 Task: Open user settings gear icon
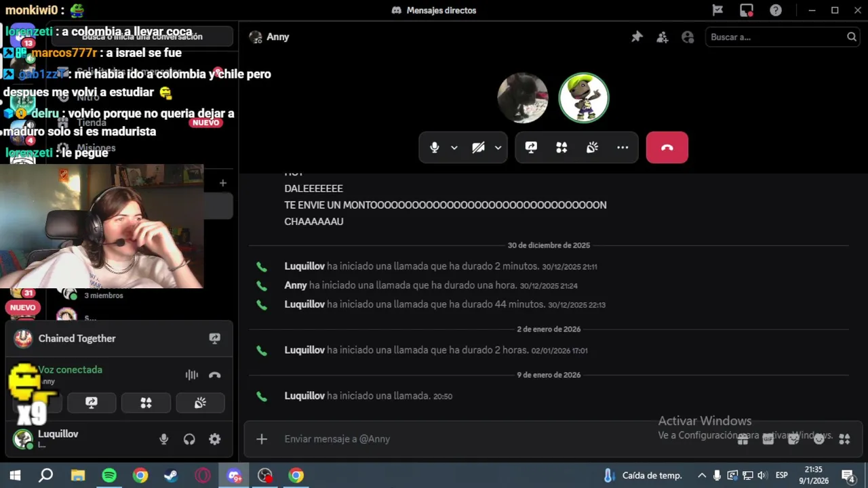coord(215,439)
